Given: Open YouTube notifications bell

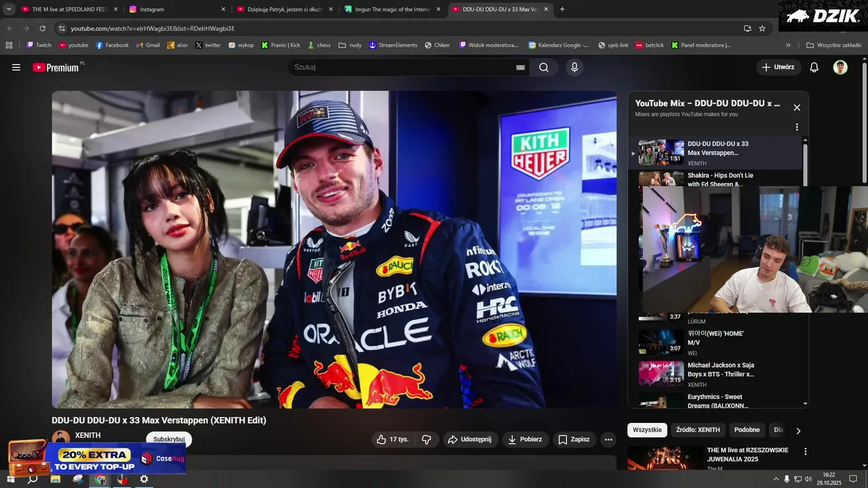Looking at the screenshot, I should tap(814, 67).
